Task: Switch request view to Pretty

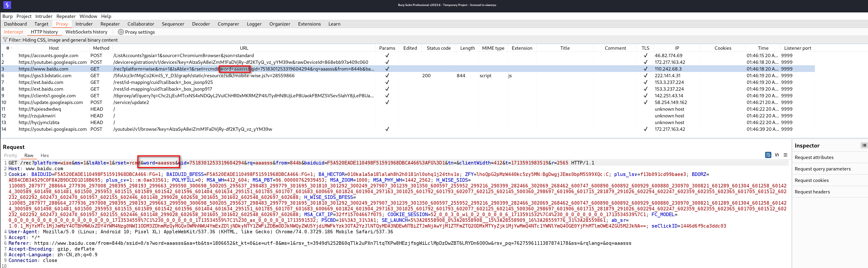Action: (x=11, y=155)
